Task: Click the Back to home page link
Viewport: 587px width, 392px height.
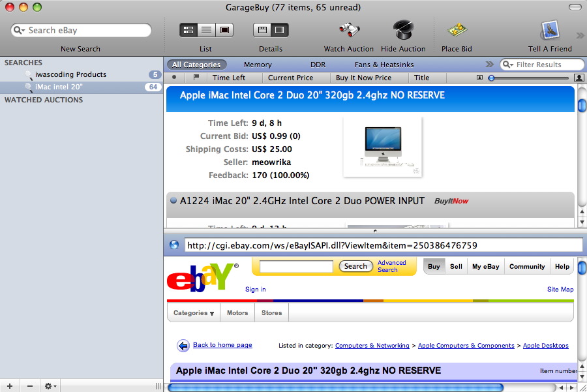Action: coord(222,345)
